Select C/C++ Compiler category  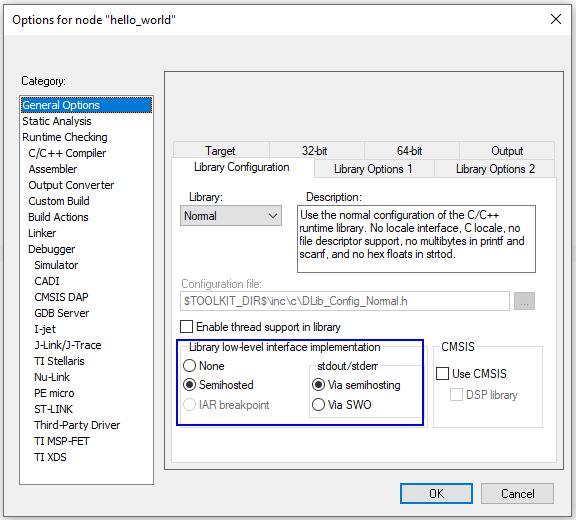click(67, 153)
